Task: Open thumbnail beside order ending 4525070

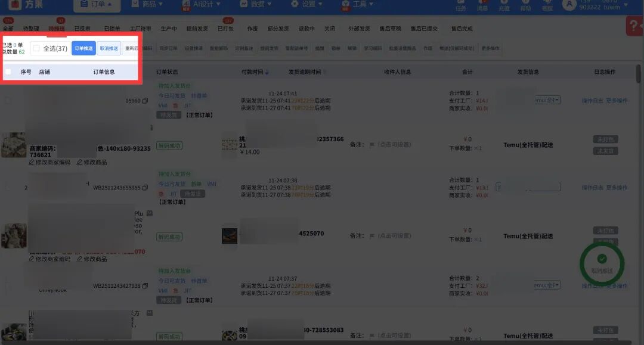Action: click(230, 236)
